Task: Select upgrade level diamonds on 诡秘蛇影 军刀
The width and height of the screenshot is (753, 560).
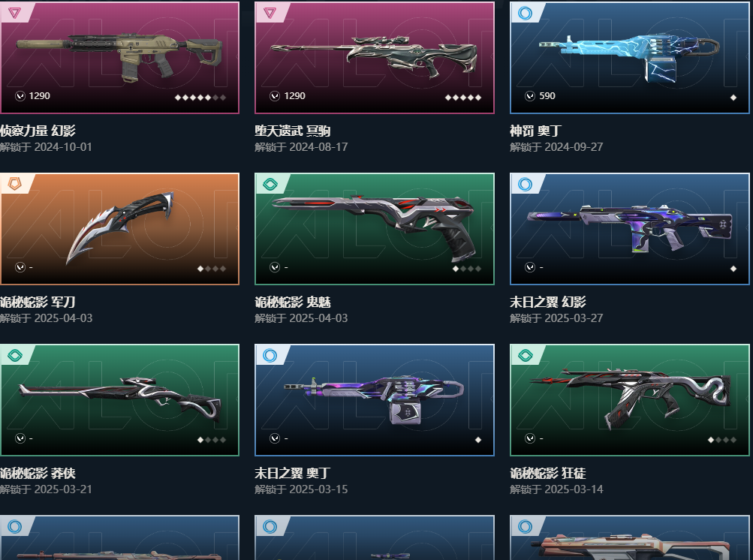Action: pyautogui.click(x=211, y=269)
